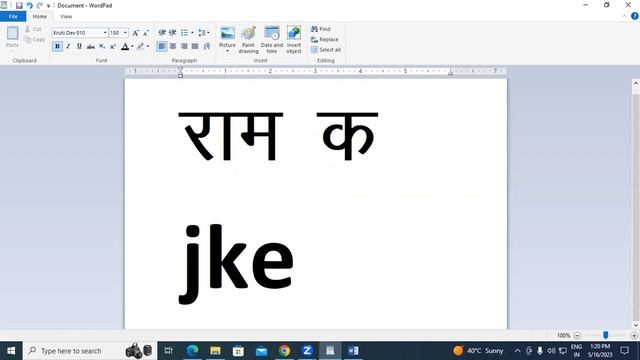Click the first-line indent marker on ruler
This screenshot has height=360, width=640.
180,69
